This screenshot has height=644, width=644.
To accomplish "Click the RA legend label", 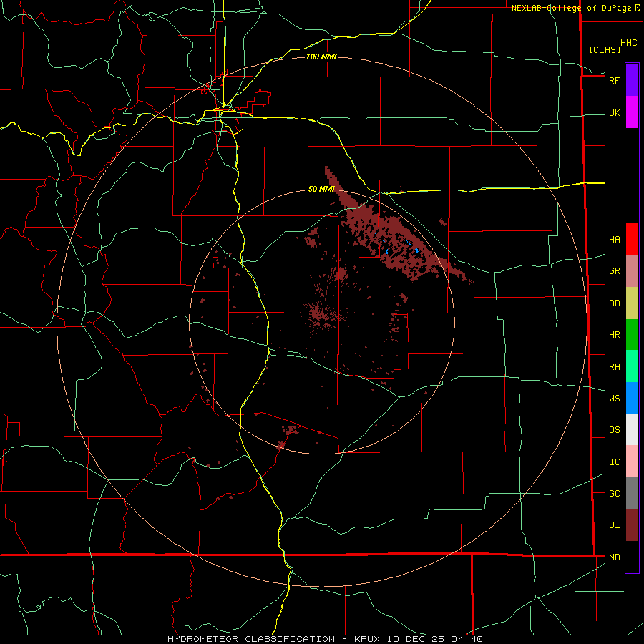I will [x=614, y=366].
